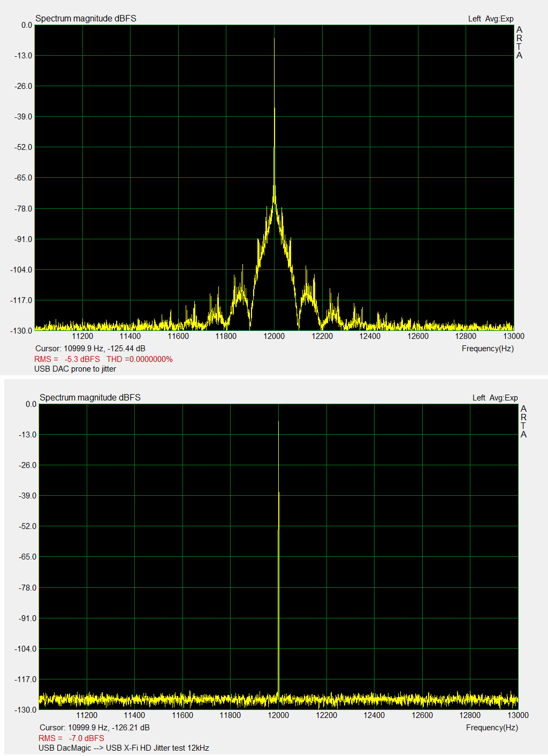
Task: Select the cursor readout showing -126.21 dB
Action: pos(95,728)
